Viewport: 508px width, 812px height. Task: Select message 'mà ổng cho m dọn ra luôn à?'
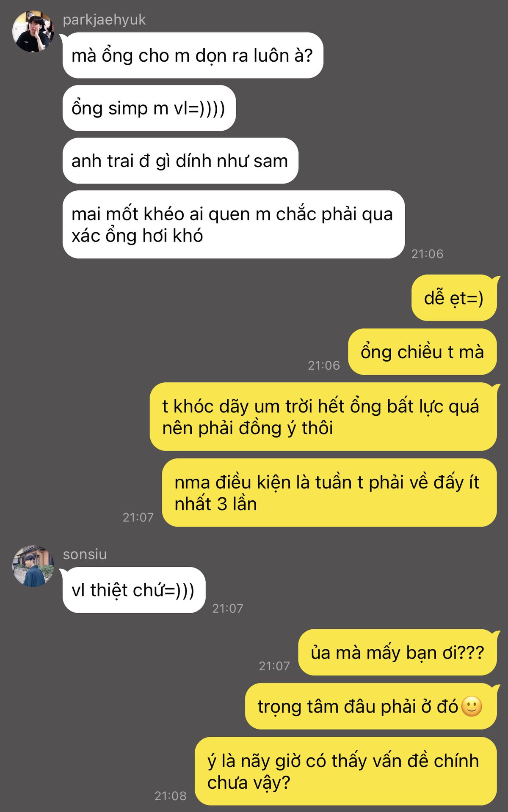[x=193, y=55]
